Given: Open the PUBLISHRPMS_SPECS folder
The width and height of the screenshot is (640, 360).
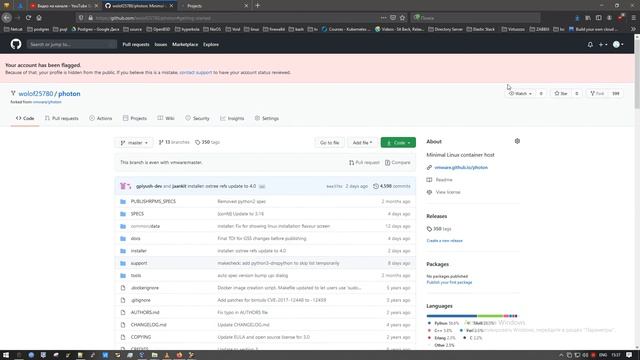Looking at the screenshot, I should 153,201.
